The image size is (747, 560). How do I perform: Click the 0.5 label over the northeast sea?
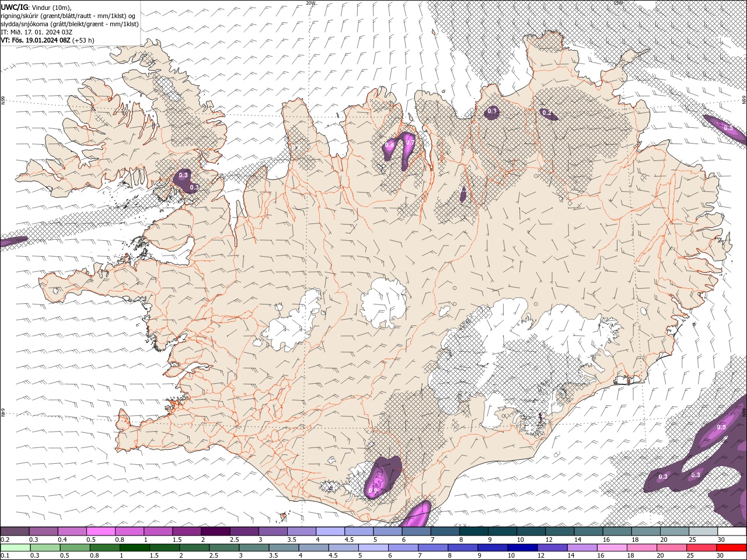click(728, 127)
